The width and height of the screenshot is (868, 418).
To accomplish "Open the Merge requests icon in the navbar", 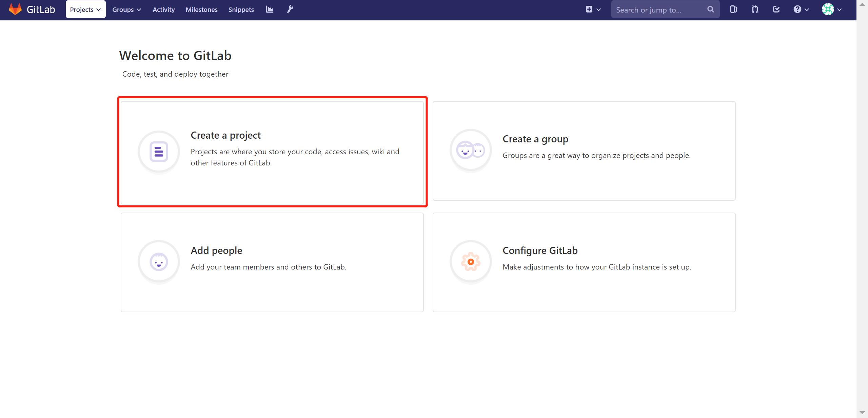I will pos(755,9).
